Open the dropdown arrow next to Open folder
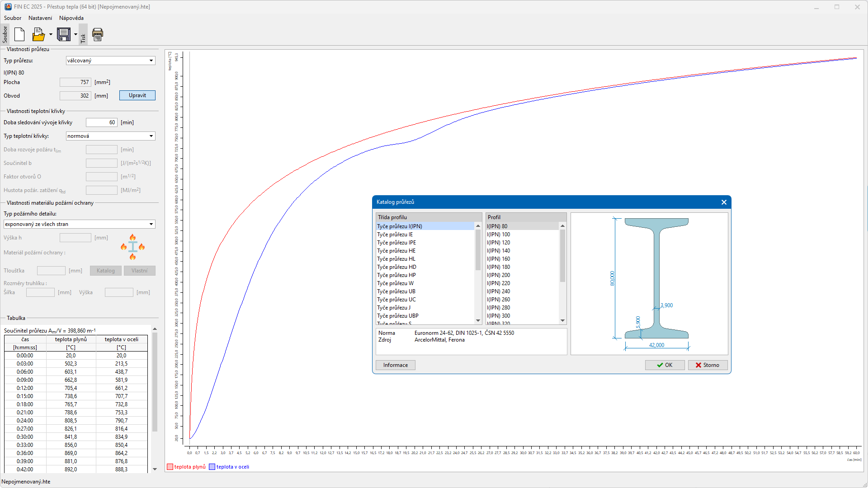The width and height of the screenshot is (868, 488). pos(51,34)
